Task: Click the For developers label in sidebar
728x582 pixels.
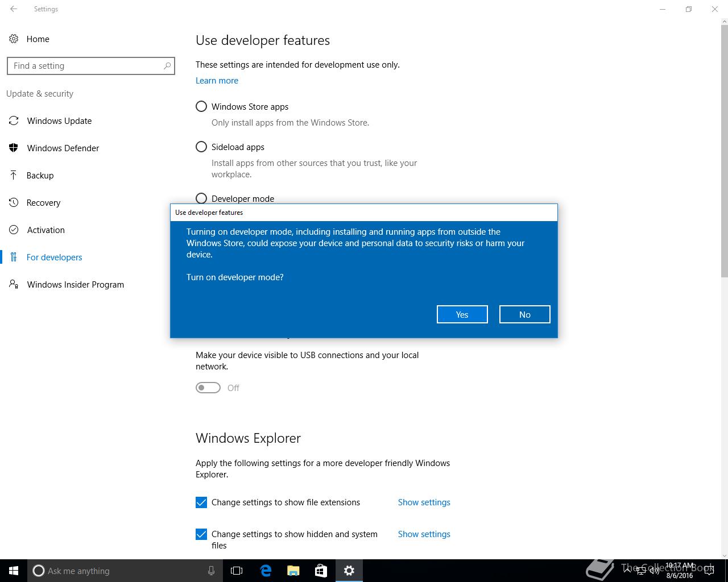Action: click(x=55, y=257)
